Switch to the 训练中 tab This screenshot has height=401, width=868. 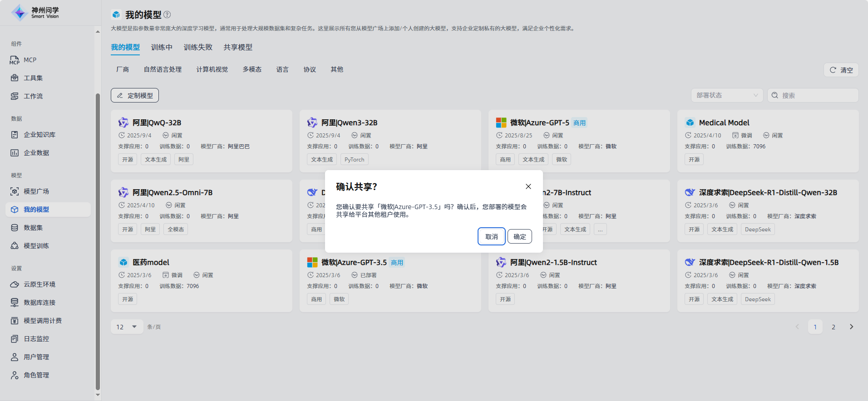(162, 47)
